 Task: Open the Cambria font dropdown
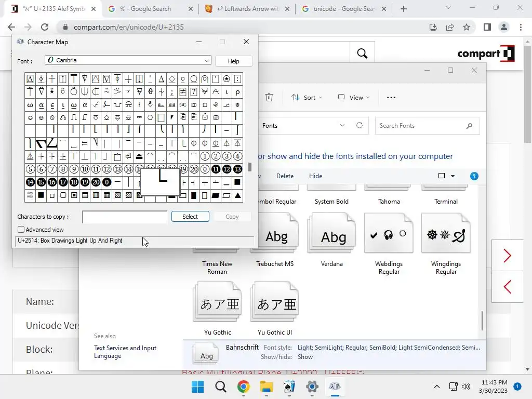tap(128, 60)
